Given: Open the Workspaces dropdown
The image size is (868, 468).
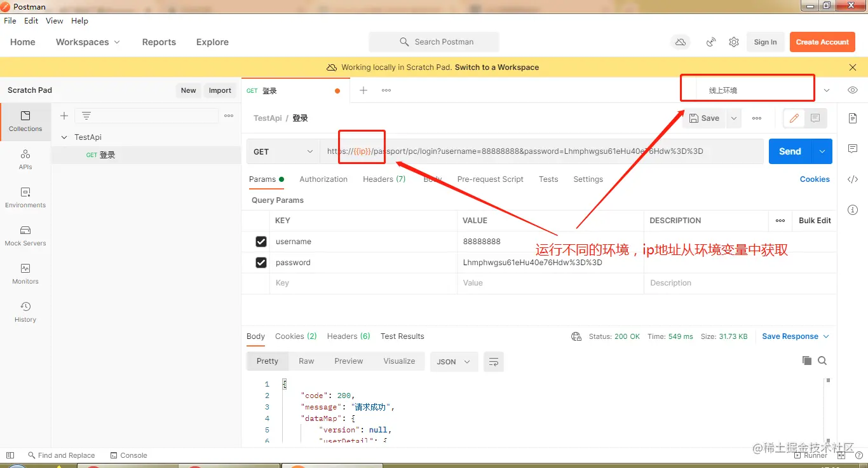Looking at the screenshot, I should coord(88,42).
